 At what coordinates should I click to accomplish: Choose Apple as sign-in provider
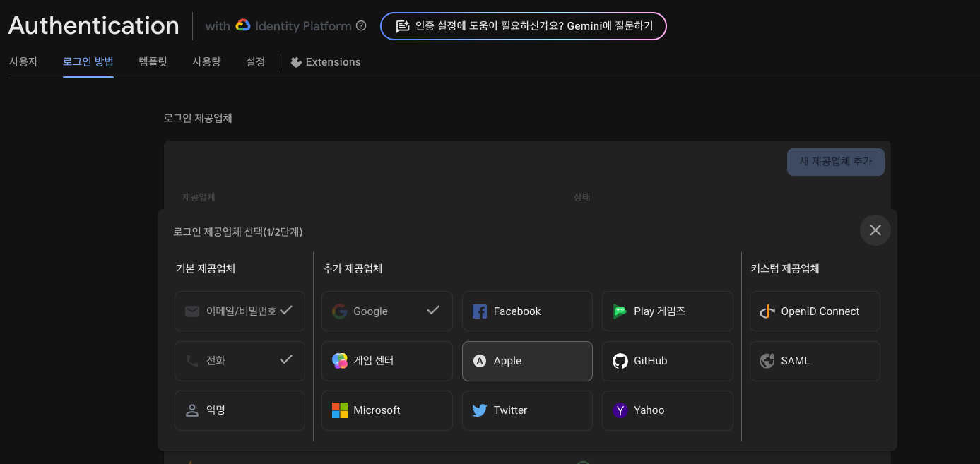click(527, 361)
